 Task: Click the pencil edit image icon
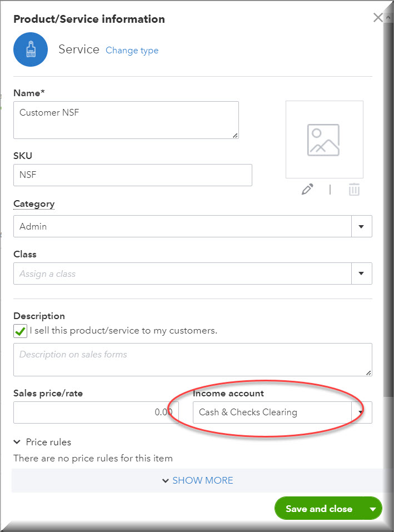coord(307,190)
